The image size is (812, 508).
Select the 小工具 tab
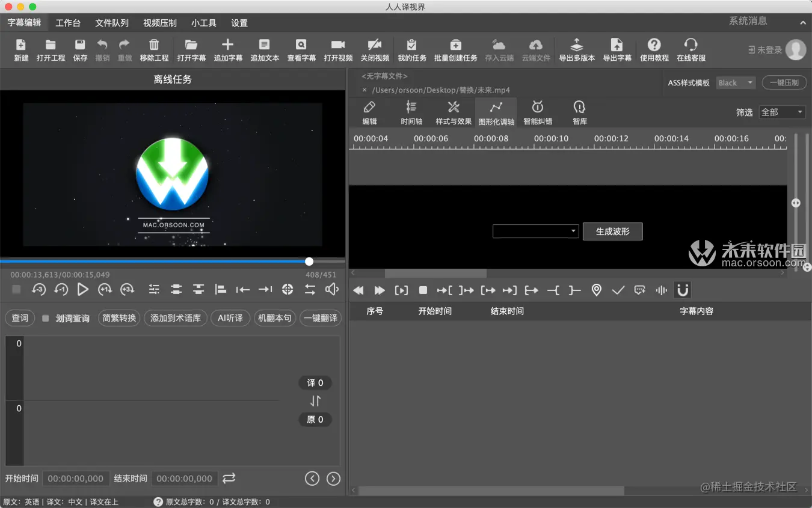[204, 23]
